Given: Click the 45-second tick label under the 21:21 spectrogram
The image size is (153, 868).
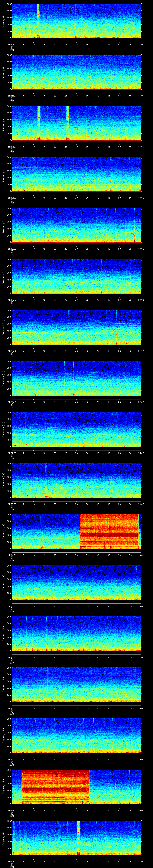Looking at the screenshot, I should tap(109, 402).
